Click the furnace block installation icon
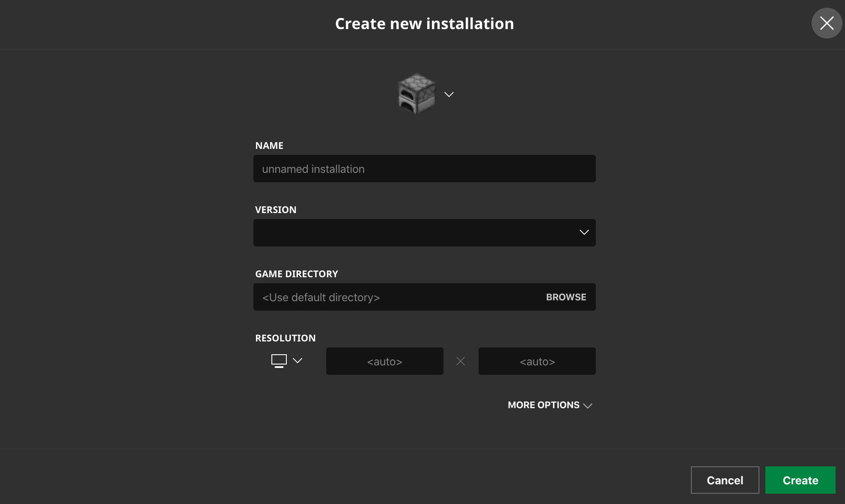 tap(416, 94)
